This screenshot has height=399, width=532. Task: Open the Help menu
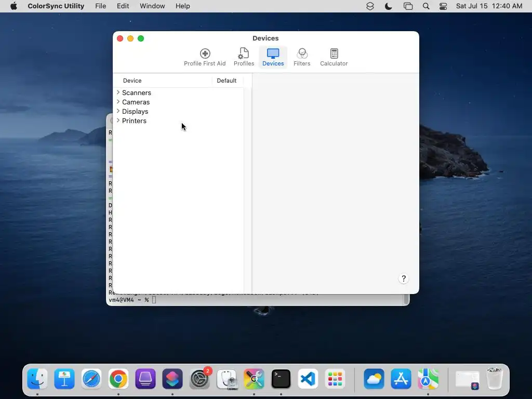pos(182,6)
